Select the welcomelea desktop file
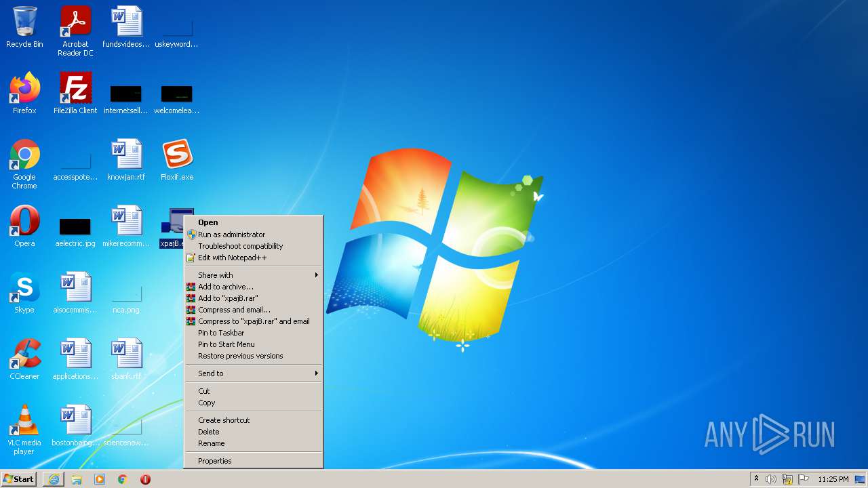The height and width of the screenshot is (488, 868). (x=177, y=98)
